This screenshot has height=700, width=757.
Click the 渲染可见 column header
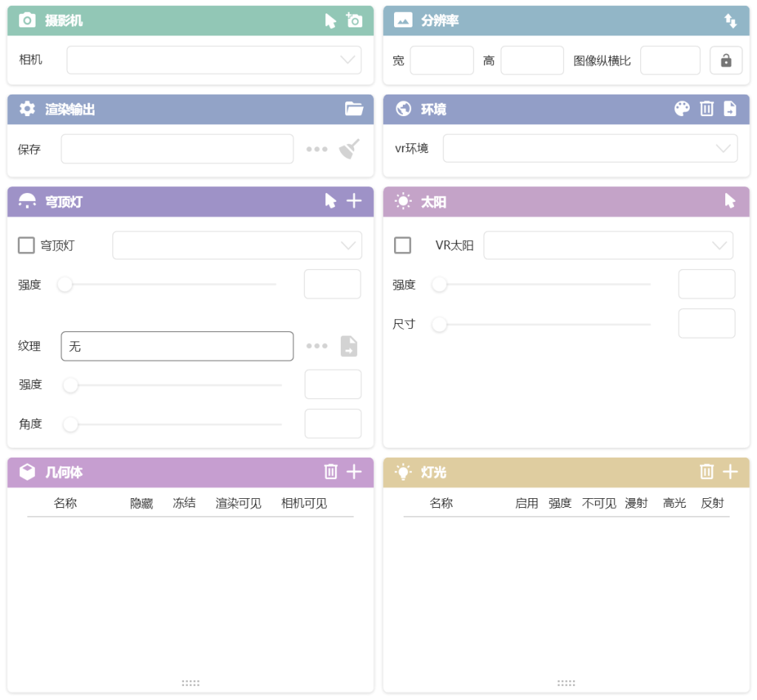(x=238, y=503)
